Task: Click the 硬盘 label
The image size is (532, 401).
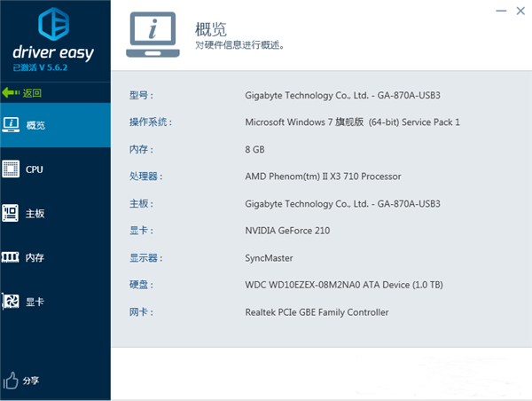Action: click(141, 285)
